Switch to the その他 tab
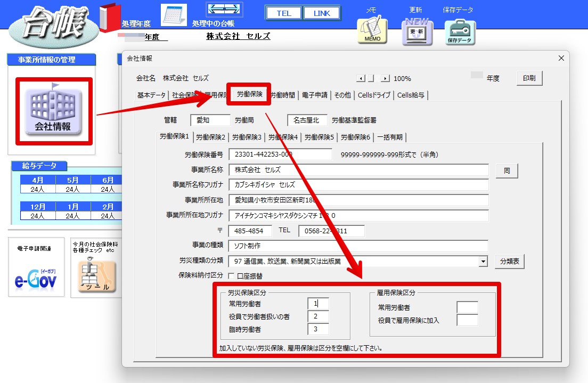 (342, 95)
